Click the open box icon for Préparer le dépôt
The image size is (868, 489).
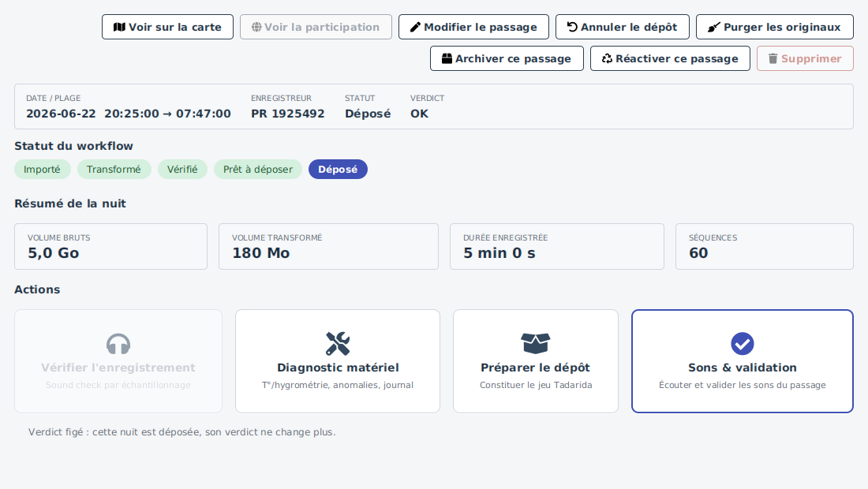(535, 344)
